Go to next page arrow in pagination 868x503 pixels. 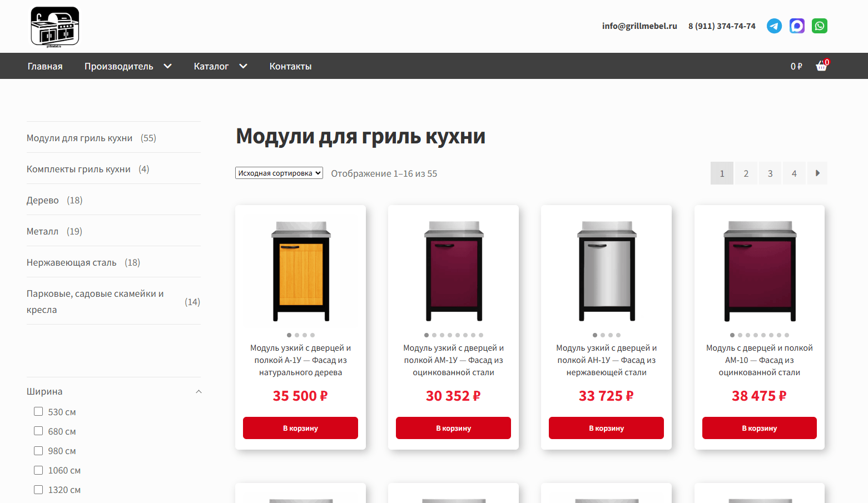[817, 173]
